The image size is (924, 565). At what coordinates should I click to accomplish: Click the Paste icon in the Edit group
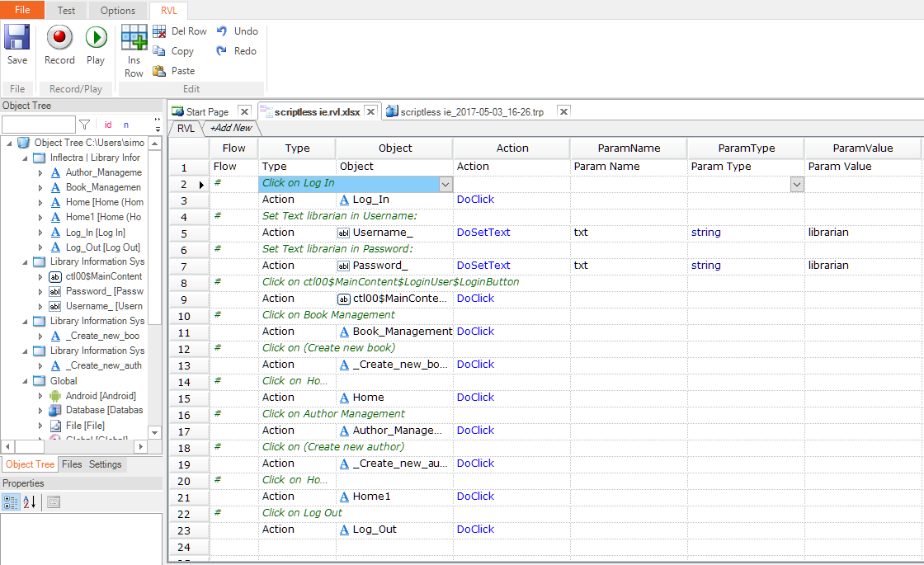160,71
